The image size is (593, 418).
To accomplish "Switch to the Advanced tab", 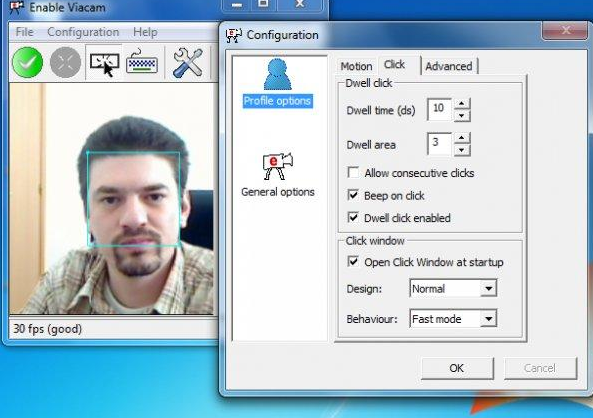I will click(449, 67).
